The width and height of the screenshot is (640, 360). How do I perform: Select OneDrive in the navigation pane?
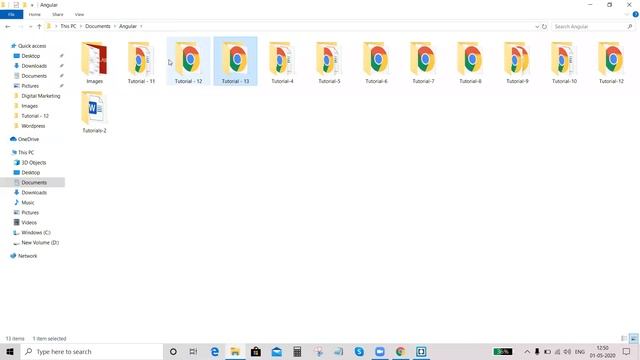coord(28,139)
